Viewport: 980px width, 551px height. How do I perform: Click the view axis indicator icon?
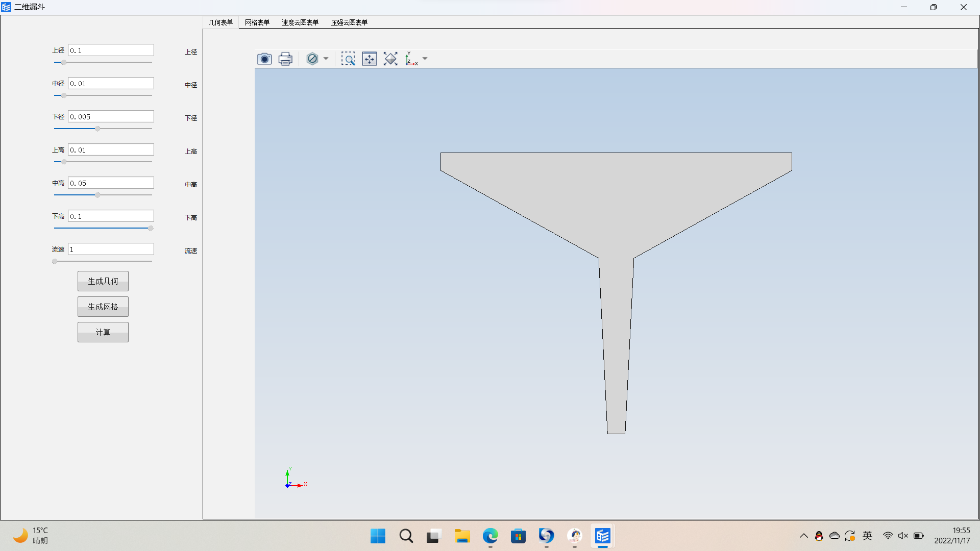411,59
